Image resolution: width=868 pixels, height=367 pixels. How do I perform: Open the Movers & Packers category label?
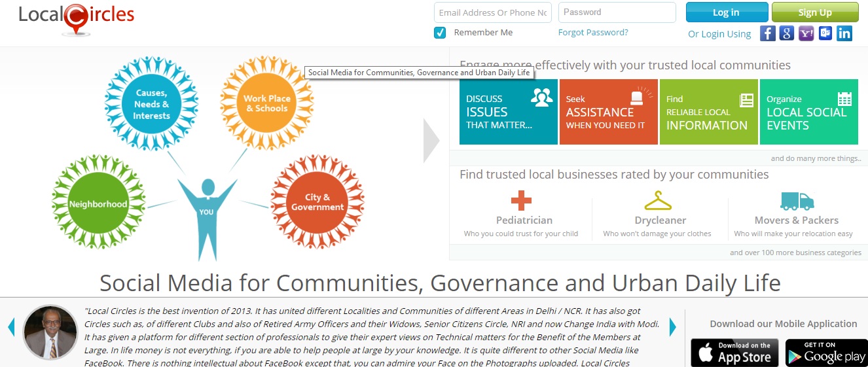point(797,220)
